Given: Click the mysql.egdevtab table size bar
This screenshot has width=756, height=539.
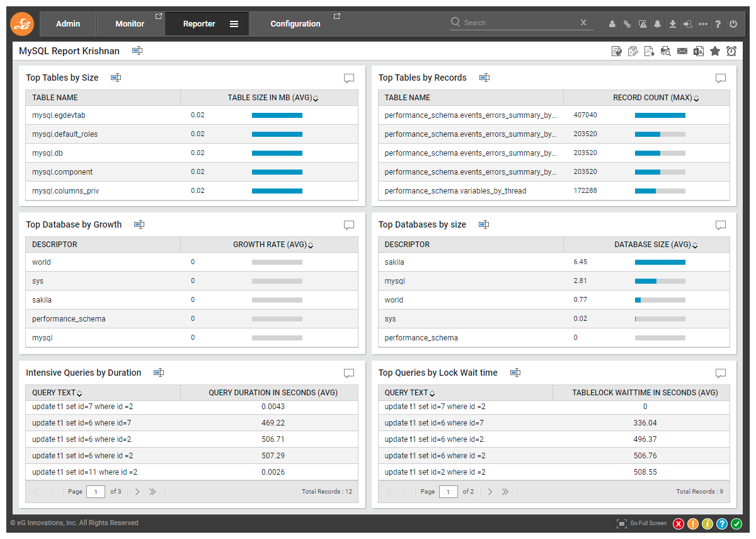Looking at the screenshot, I should [x=277, y=115].
